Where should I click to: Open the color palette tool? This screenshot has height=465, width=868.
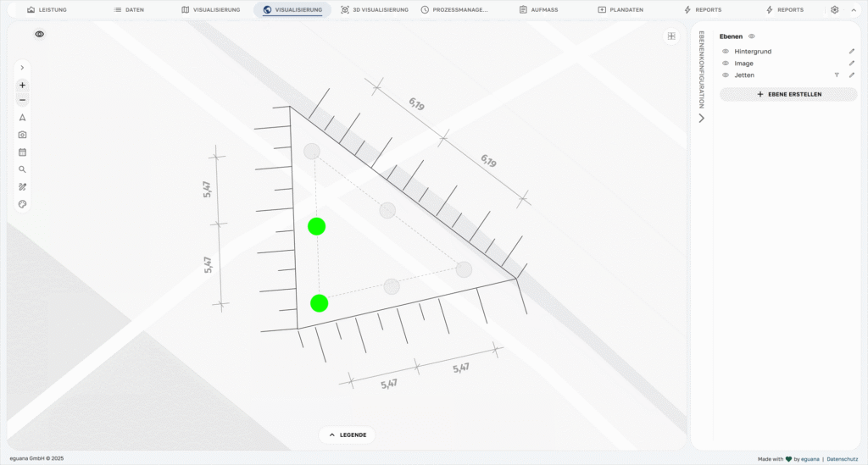click(x=23, y=204)
